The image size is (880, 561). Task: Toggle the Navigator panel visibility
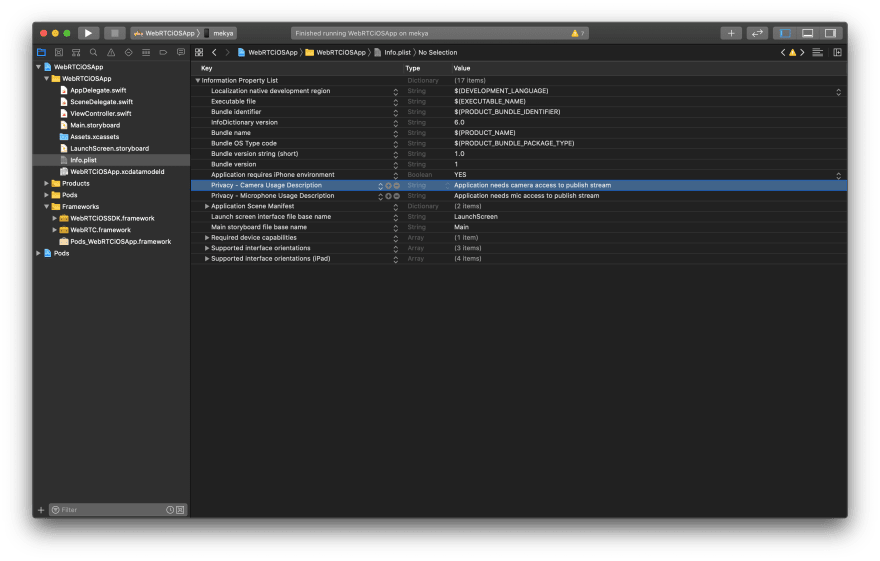(785, 33)
